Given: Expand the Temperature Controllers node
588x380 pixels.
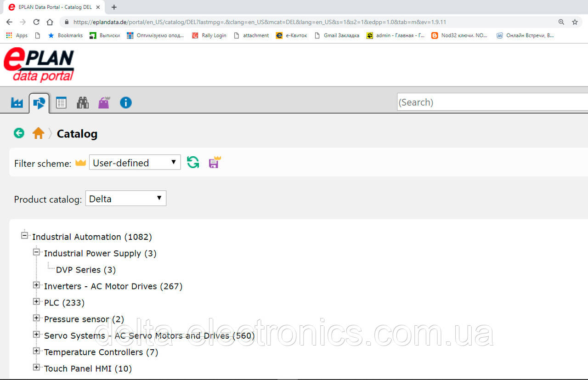Looking at the screenshot, I should click(x=36, y=351).
